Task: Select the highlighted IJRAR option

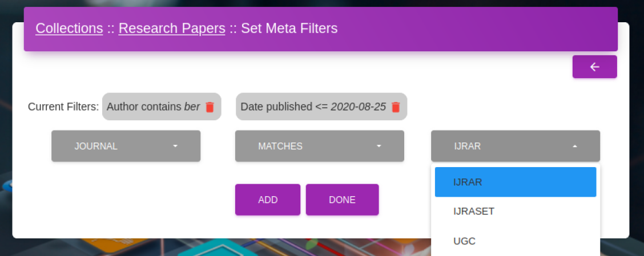Action: pos(516,182)
